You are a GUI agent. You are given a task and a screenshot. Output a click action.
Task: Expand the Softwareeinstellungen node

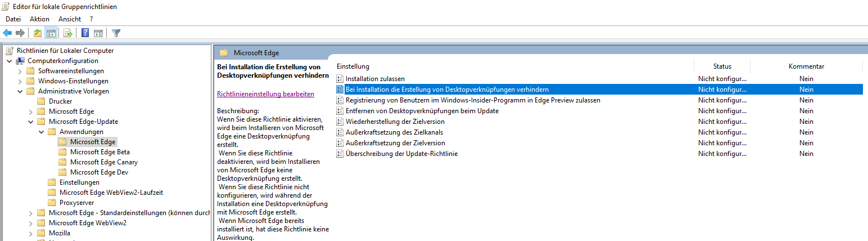point(20,71)
